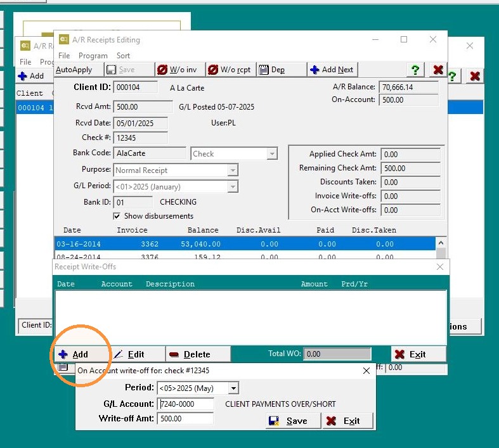
Task: Click the On-Account field 500.00
Action: point(408,100)
